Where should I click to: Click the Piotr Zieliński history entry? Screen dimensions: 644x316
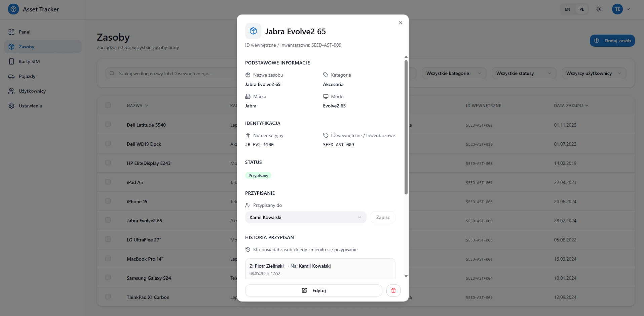320,269
